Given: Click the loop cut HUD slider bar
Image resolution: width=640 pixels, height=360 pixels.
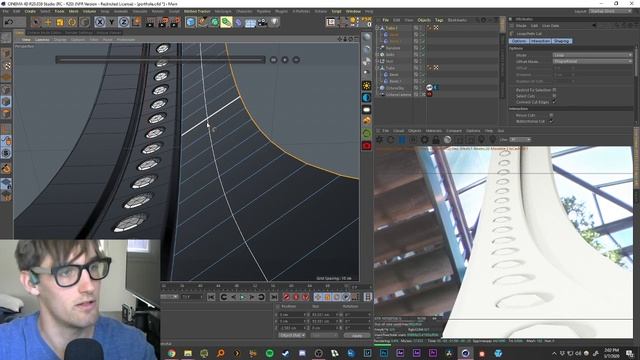Looking at the screenshot, I should coord(160,60).
